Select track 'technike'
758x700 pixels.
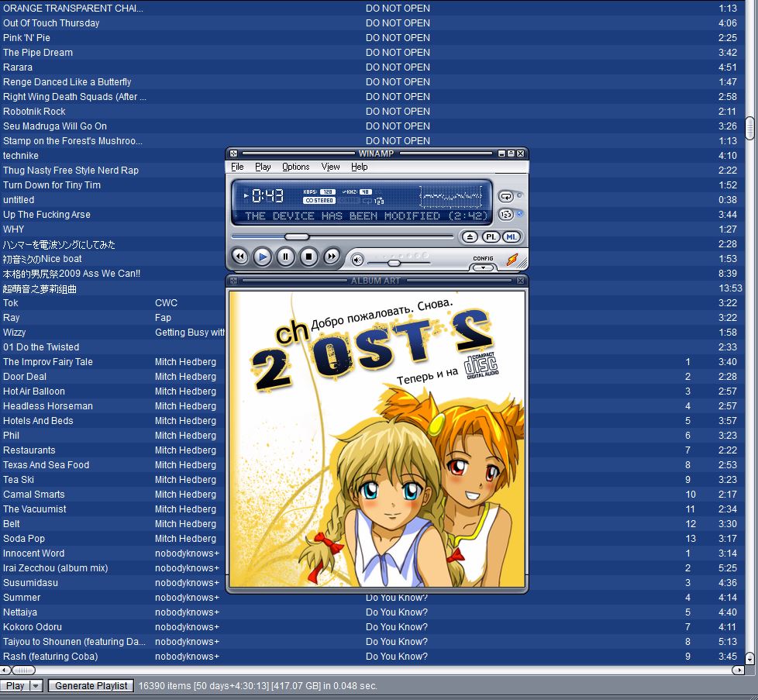click(x=21, y=156)
